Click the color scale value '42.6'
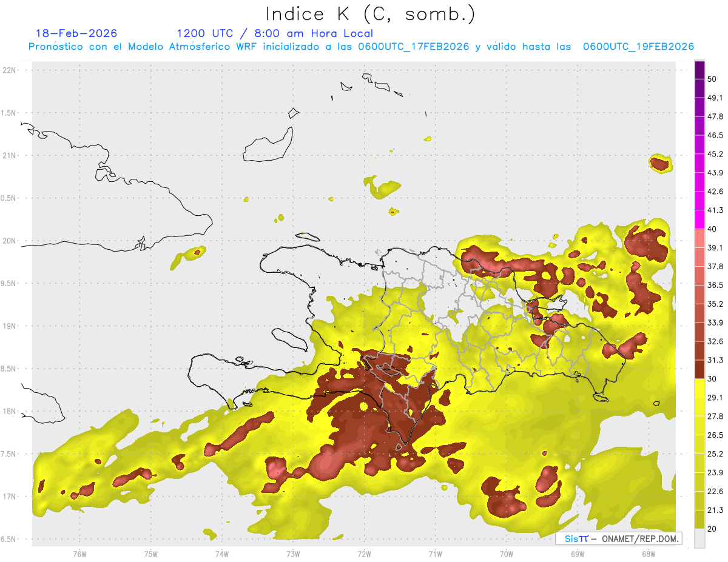Viewport: 728px width, 562px height. tap(715, 192)
